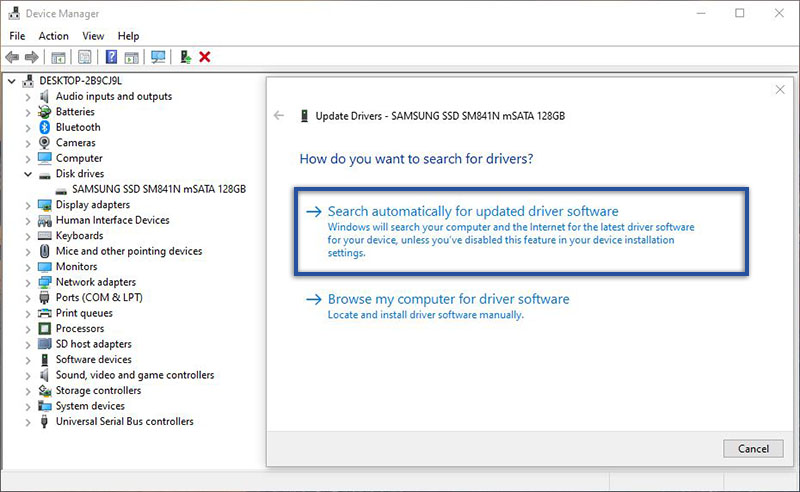
Task: Select the Keyboards tree label
Action: coord(80,236)
